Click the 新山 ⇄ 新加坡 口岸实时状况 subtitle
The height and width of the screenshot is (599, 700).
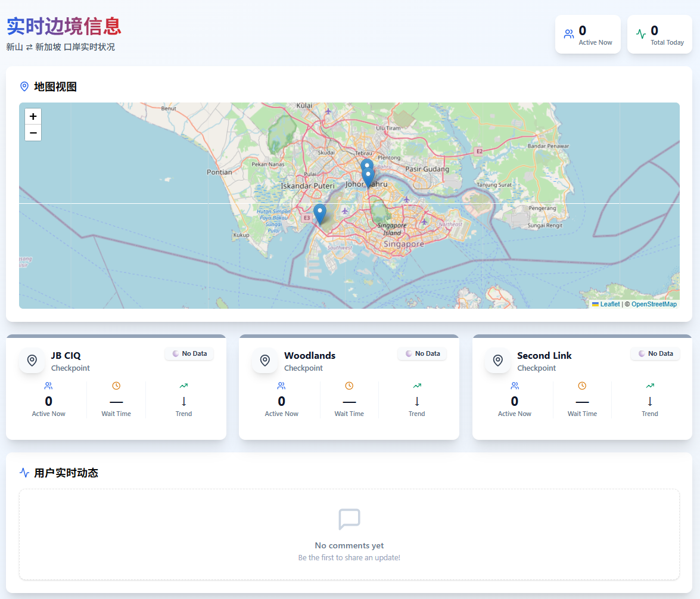click(x=61, y=47)
